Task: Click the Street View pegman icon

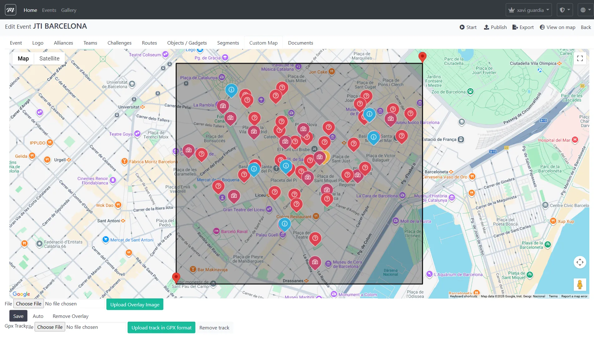Action: (580, 285)
